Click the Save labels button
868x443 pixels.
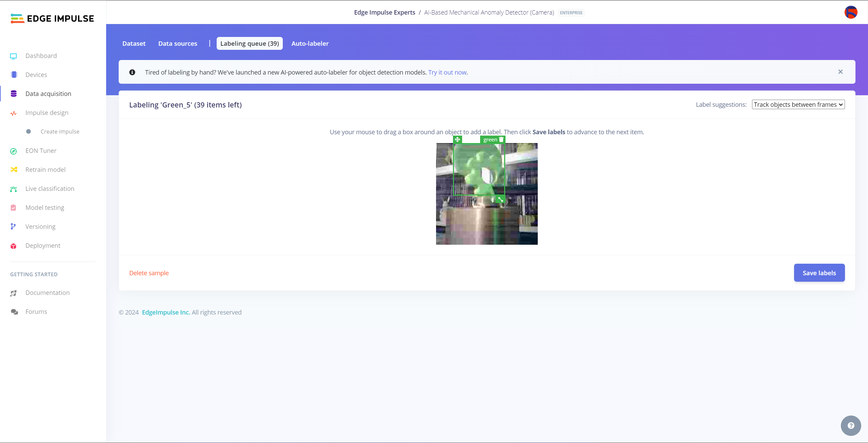(x=819, y=273)
